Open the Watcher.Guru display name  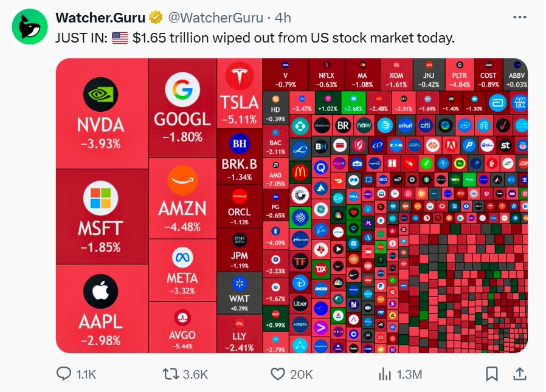tap(100, 18)
